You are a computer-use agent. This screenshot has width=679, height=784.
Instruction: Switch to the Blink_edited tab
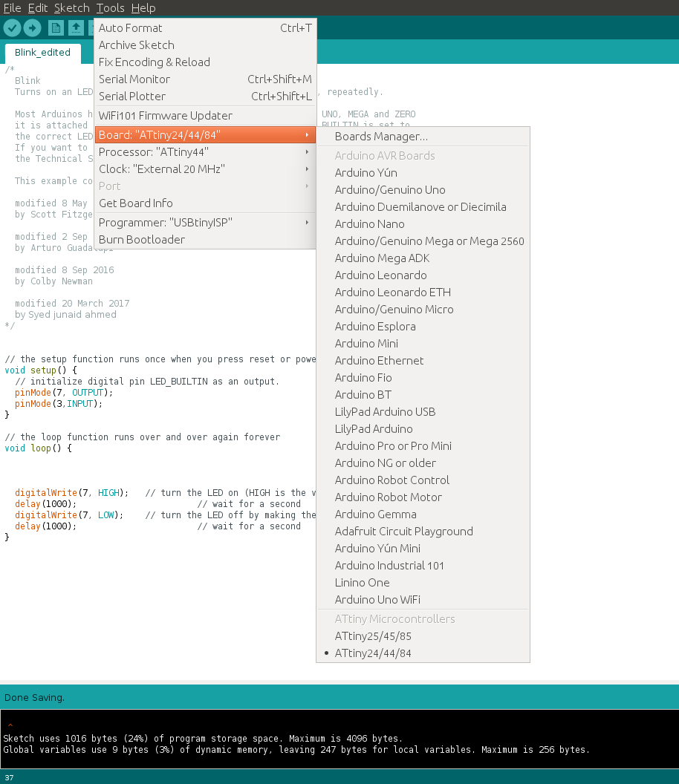(42, 53)
